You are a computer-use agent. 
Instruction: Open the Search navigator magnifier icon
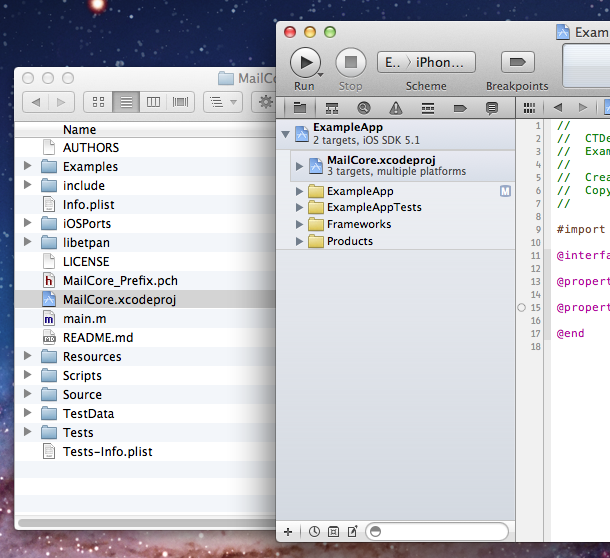(x=364, y=108)
